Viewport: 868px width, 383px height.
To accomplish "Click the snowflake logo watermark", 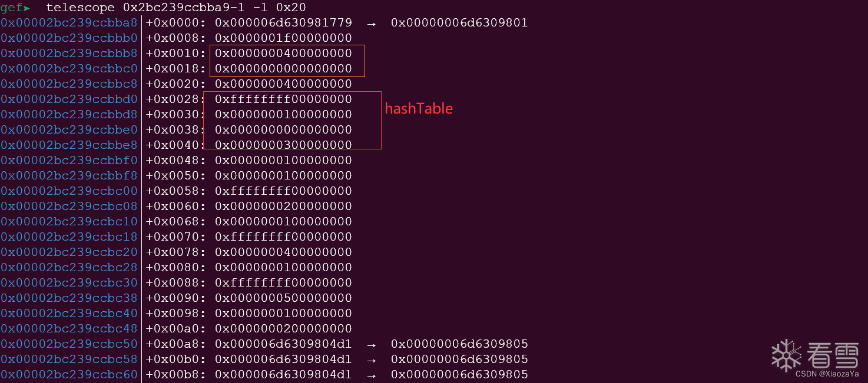I will [787, 355].
